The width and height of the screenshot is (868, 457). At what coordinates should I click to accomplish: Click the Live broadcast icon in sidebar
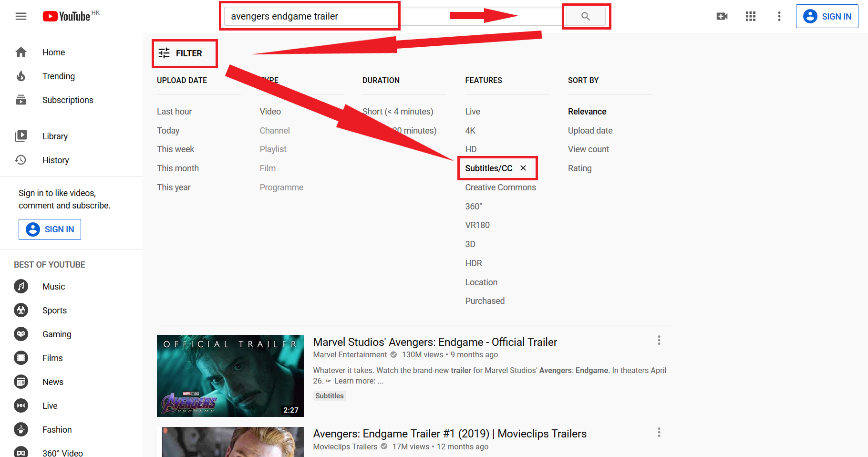[21, 405]
